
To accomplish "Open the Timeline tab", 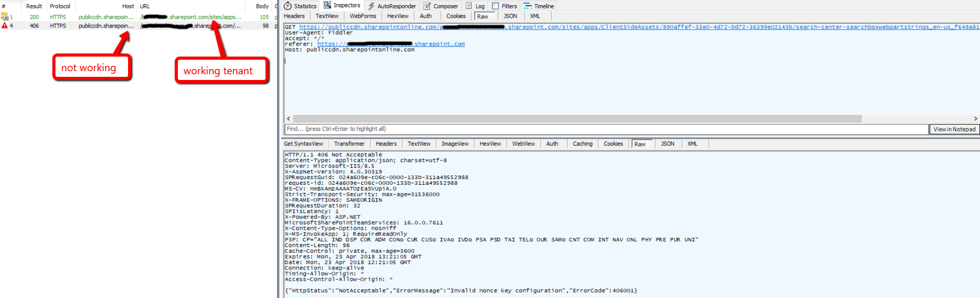I will [x=539, y=6].
